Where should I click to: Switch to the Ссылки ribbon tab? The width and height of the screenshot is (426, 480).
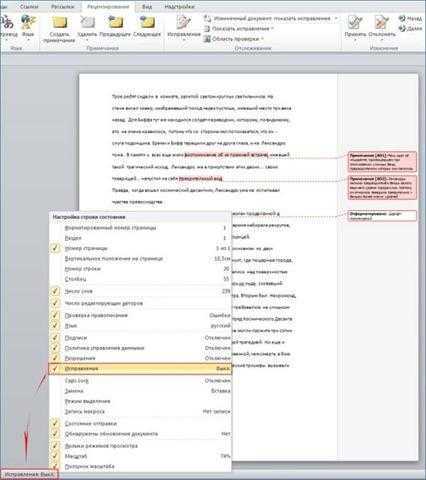[29, 6]
